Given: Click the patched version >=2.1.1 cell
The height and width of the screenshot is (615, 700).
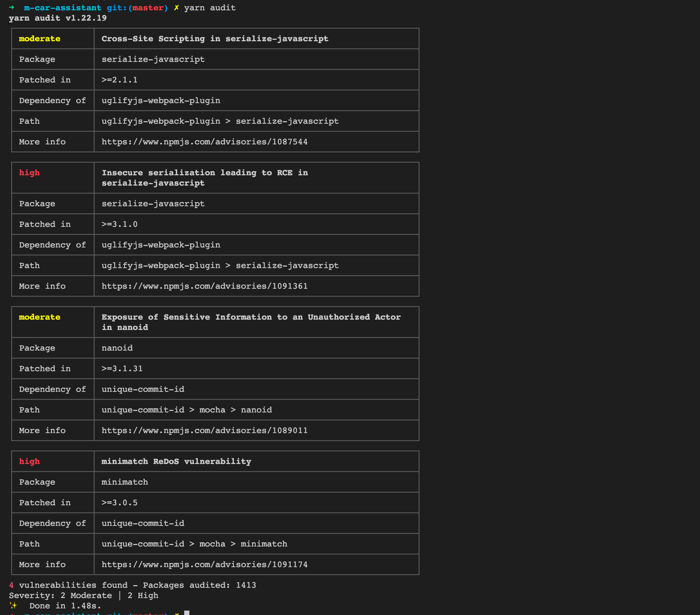Looking at the screenshot, I should [119, 80].
